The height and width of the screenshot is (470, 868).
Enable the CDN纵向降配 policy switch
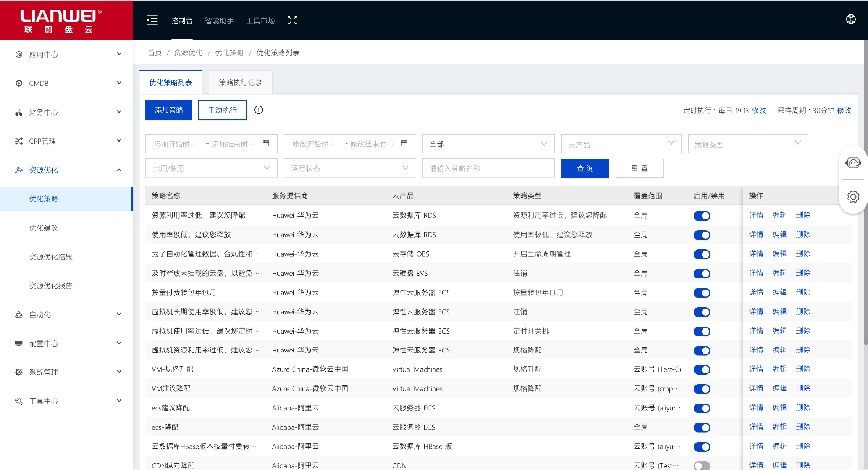[x=702, y=465]
